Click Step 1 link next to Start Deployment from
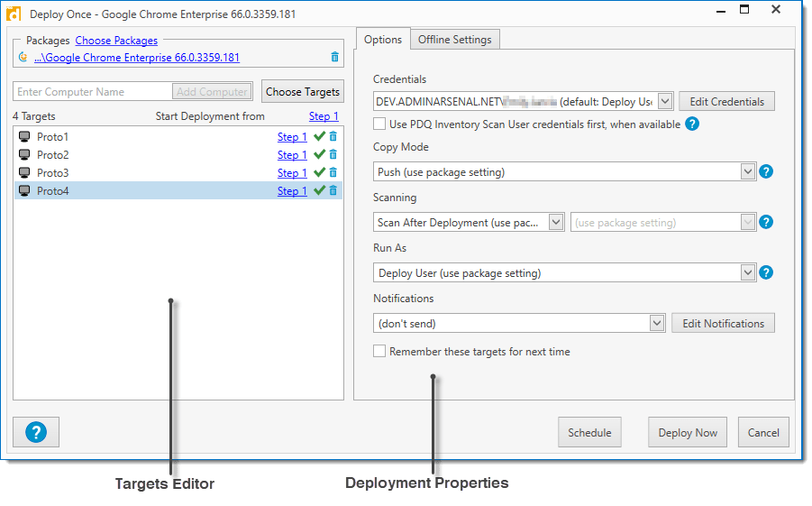Screen dimensions: 812x506 click(324, 116)
